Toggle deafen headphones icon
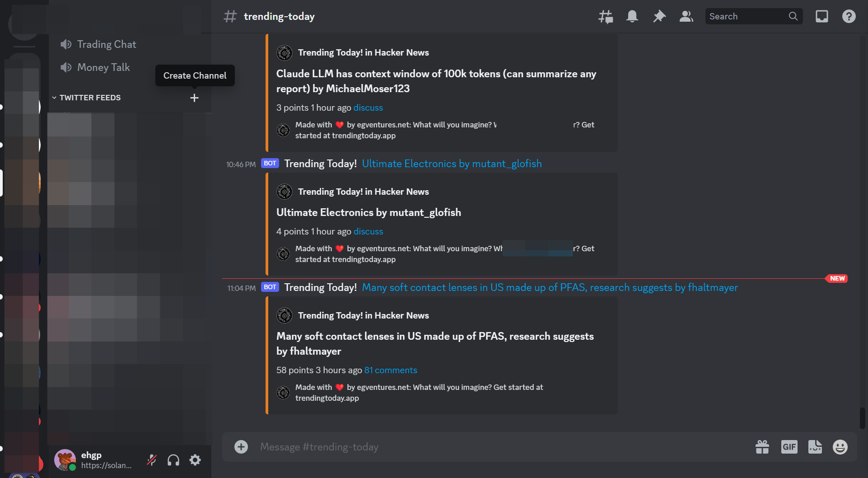Image resolution: width=868 pixels, height=478 pixels. tap(173, 460)
